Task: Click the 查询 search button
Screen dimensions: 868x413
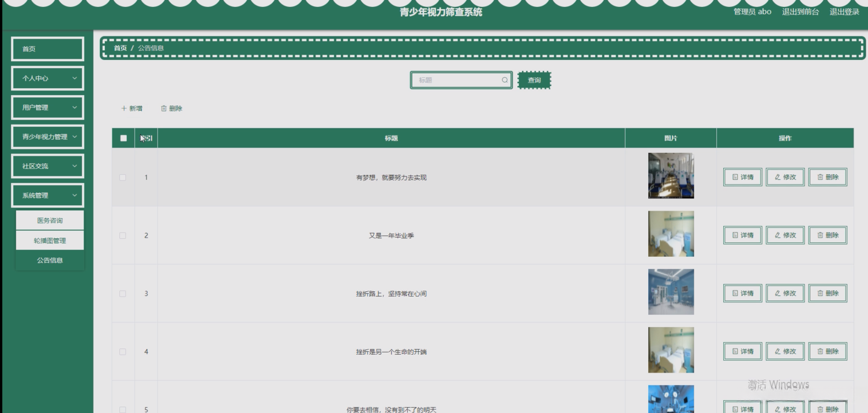Action: pos(535,80)
